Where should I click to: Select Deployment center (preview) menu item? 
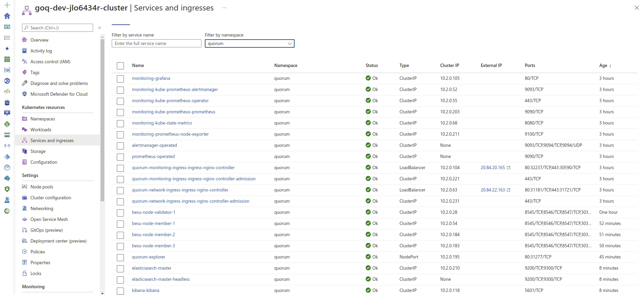[x=59, y=241]
